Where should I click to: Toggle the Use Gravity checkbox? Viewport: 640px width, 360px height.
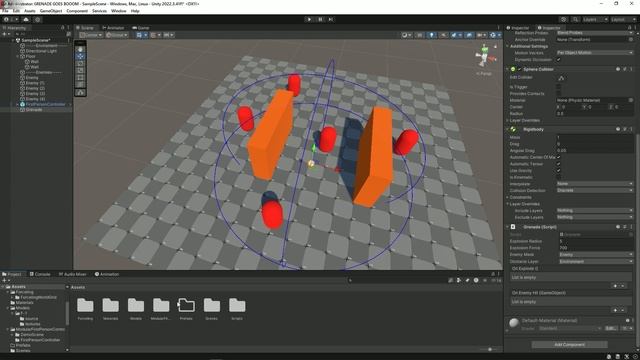559,171
